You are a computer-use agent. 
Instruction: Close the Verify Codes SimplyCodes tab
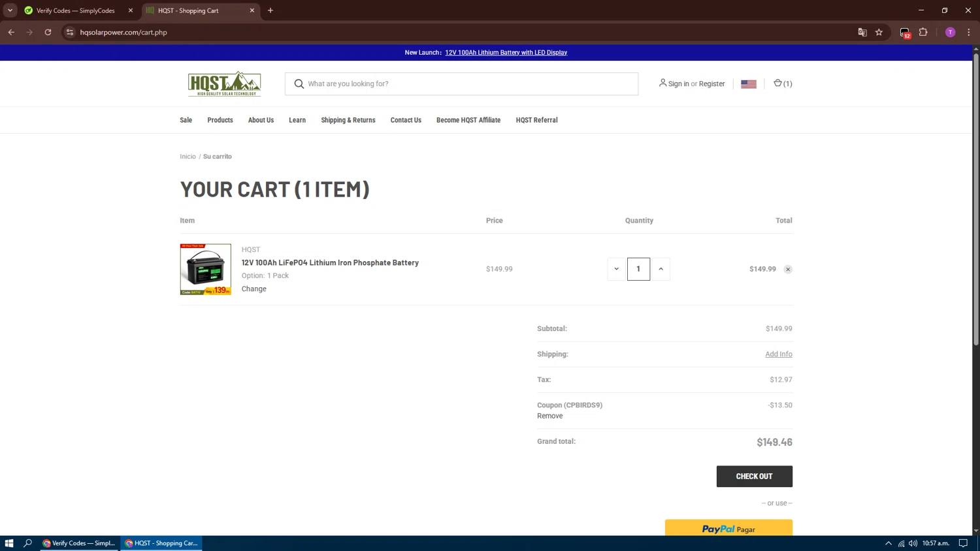131,10
